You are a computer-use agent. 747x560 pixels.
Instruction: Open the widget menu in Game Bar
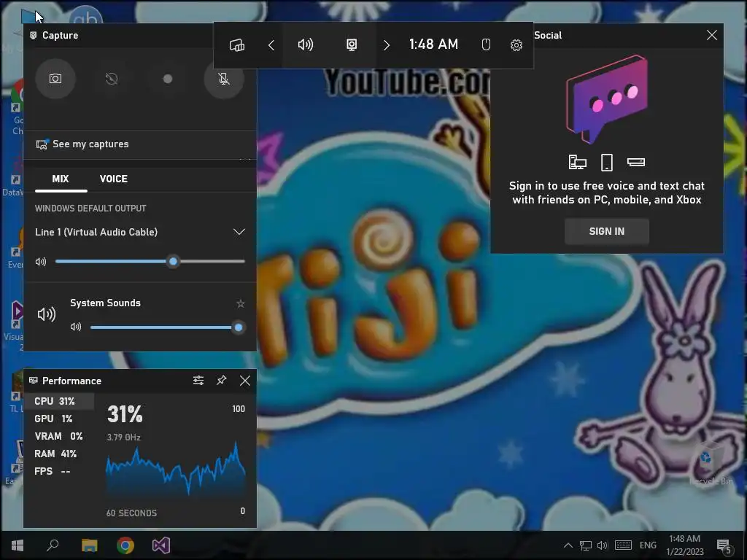[237, 45]
